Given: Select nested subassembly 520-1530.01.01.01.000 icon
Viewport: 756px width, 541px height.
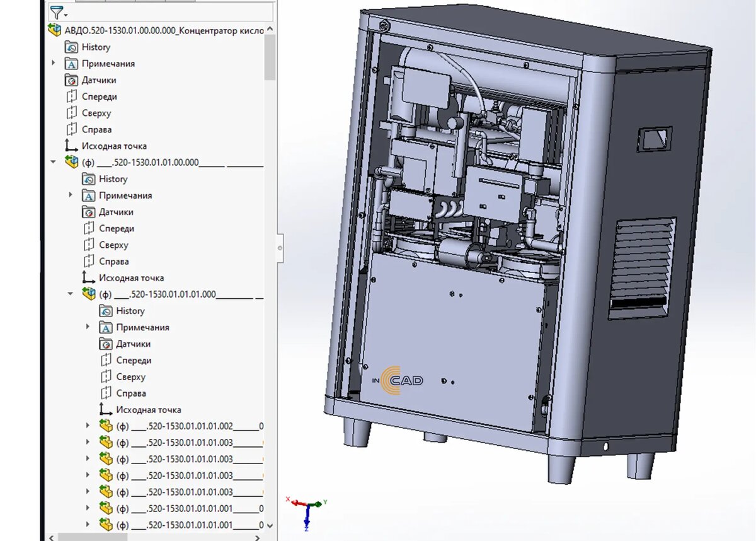Looking at the screenshot, I should coord(89,294).
